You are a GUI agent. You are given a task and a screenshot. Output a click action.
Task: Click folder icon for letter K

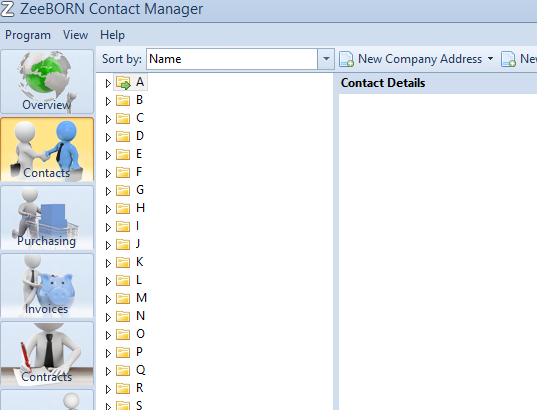coord(123,262)
